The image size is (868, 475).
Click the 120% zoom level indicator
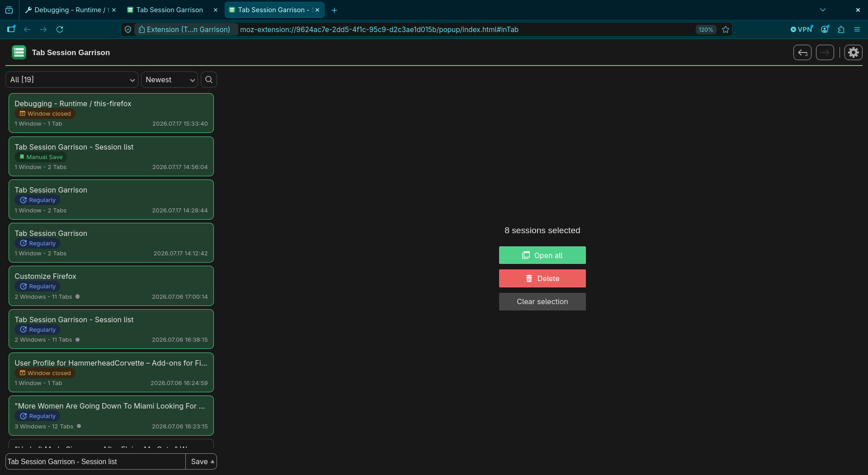pos(706,29)
